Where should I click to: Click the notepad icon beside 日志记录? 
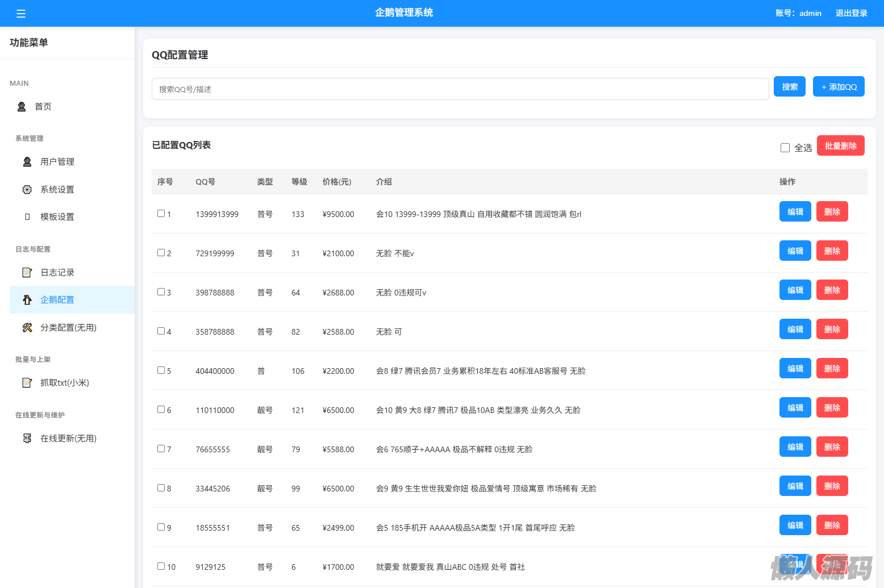(x=27, y=273)
